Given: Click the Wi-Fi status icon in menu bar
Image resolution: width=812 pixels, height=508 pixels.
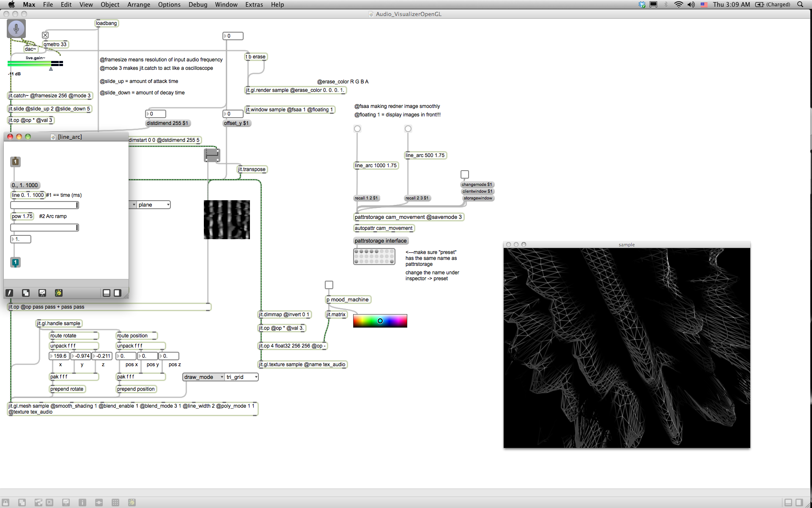Looking at the screenshot, I should (x=678, y=5).
